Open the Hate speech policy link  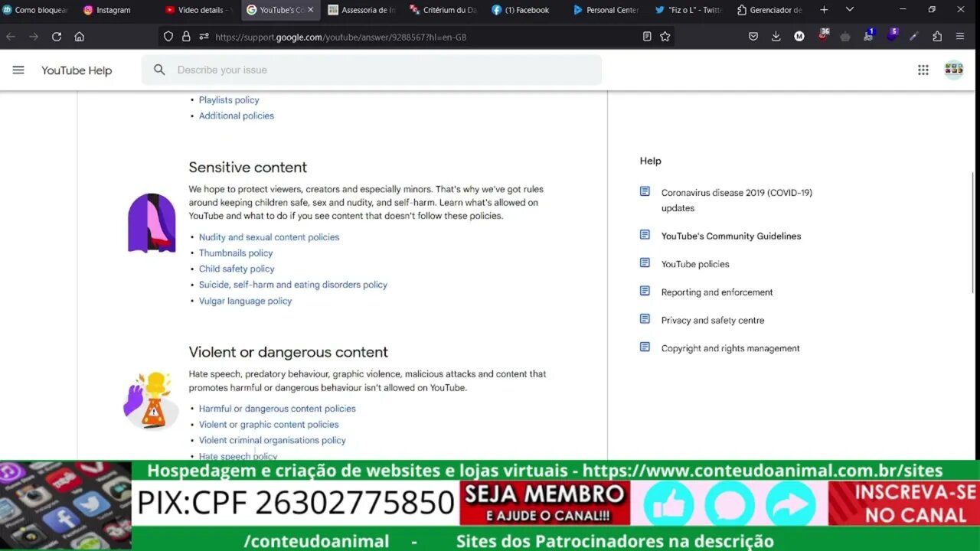(x=238, y=455)
